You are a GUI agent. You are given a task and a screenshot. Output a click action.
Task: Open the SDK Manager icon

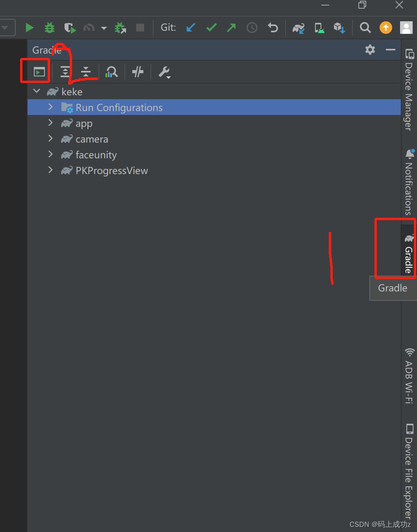point(339,28)
